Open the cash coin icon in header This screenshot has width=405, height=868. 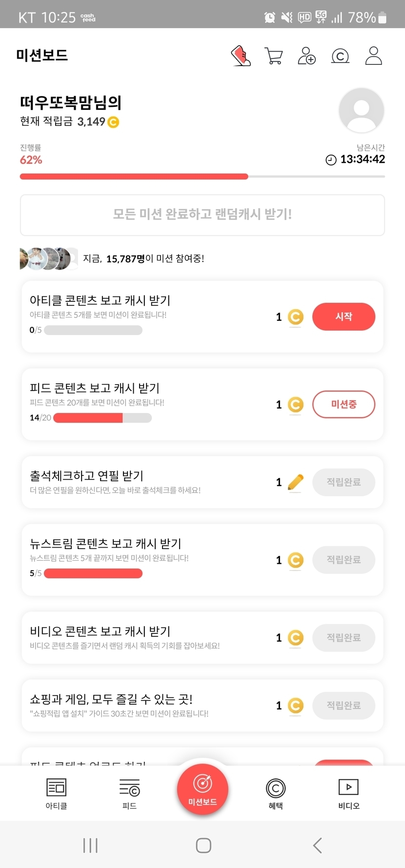click(340, 56)
